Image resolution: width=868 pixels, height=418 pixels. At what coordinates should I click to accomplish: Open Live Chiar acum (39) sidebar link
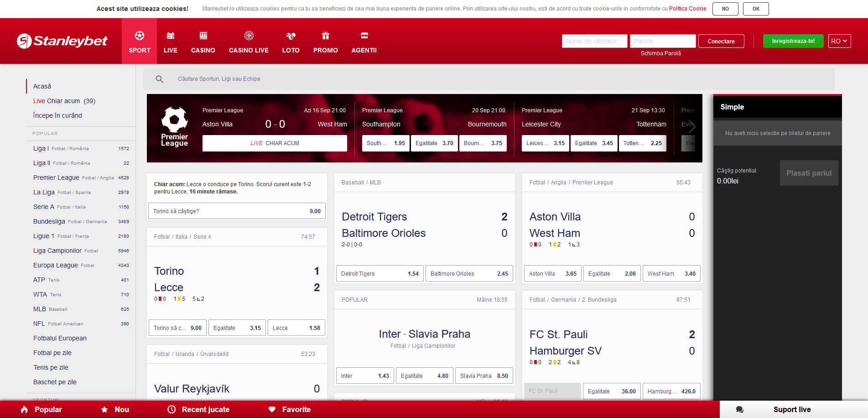click(64, 101)
